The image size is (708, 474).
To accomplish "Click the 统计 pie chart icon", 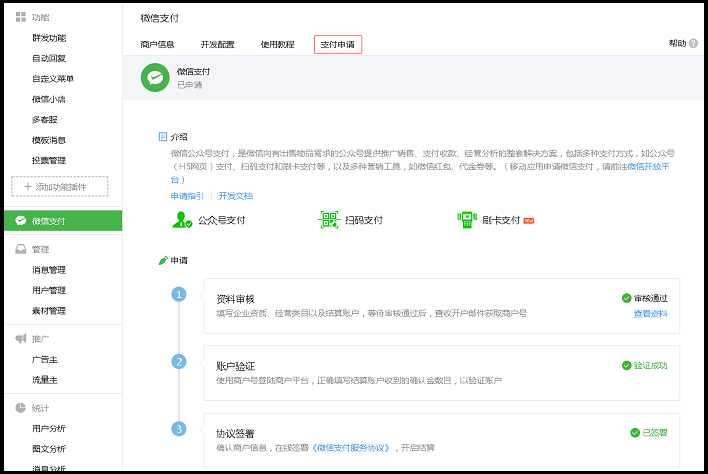I will coord(21,408).
